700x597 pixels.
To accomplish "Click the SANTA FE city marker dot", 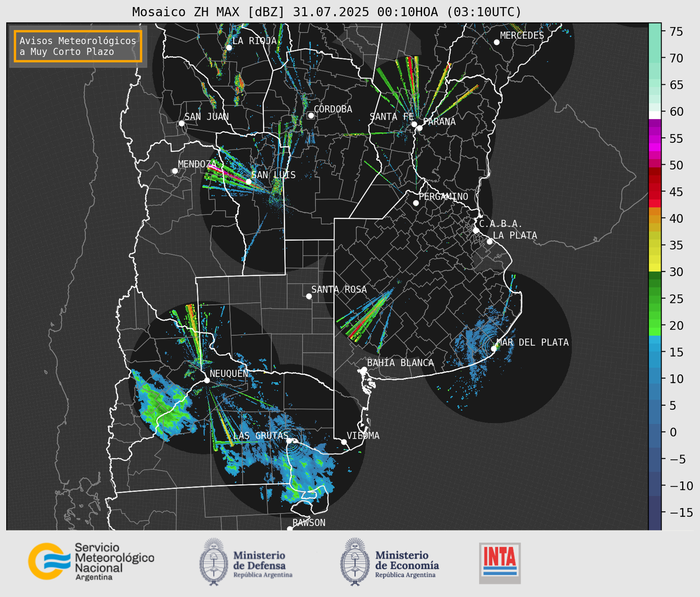I will 414,124.
